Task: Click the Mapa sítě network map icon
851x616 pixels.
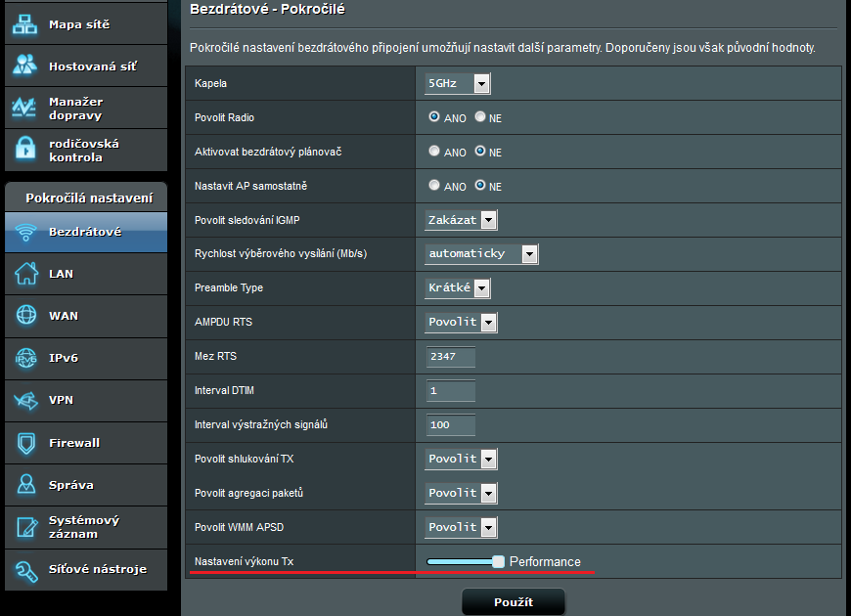Action: 24,24
